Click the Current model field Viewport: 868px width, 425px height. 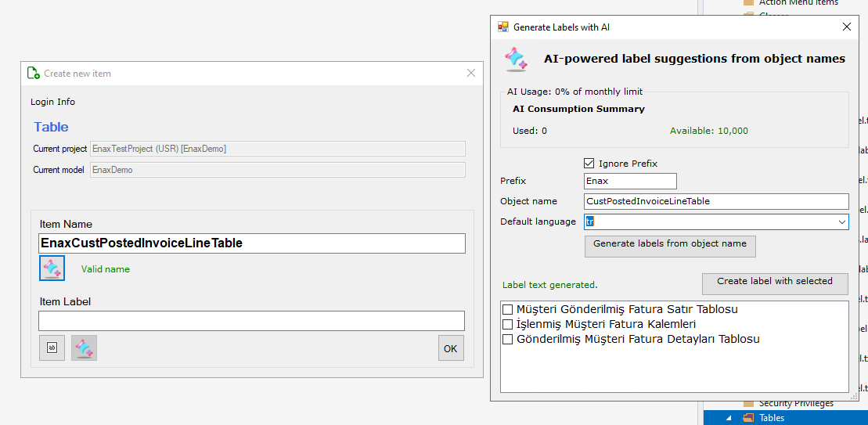278,170
